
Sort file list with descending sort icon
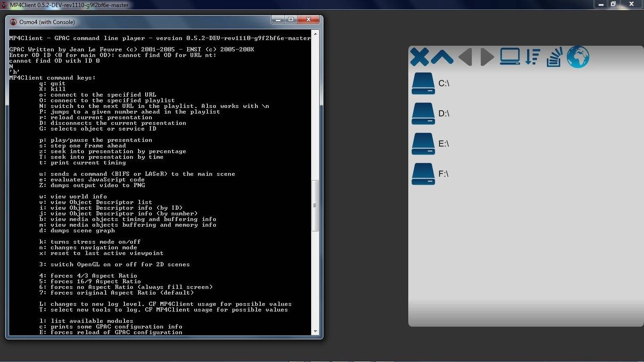coord(533,57)
